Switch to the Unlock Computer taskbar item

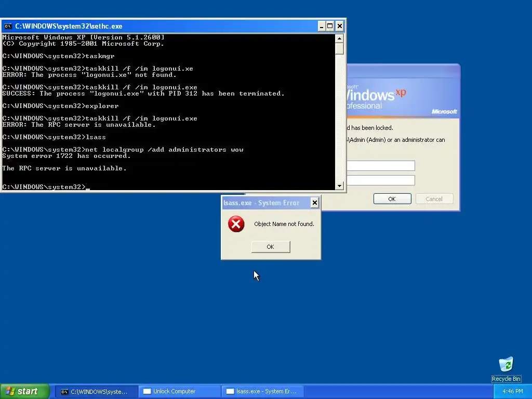pos(180,392)
